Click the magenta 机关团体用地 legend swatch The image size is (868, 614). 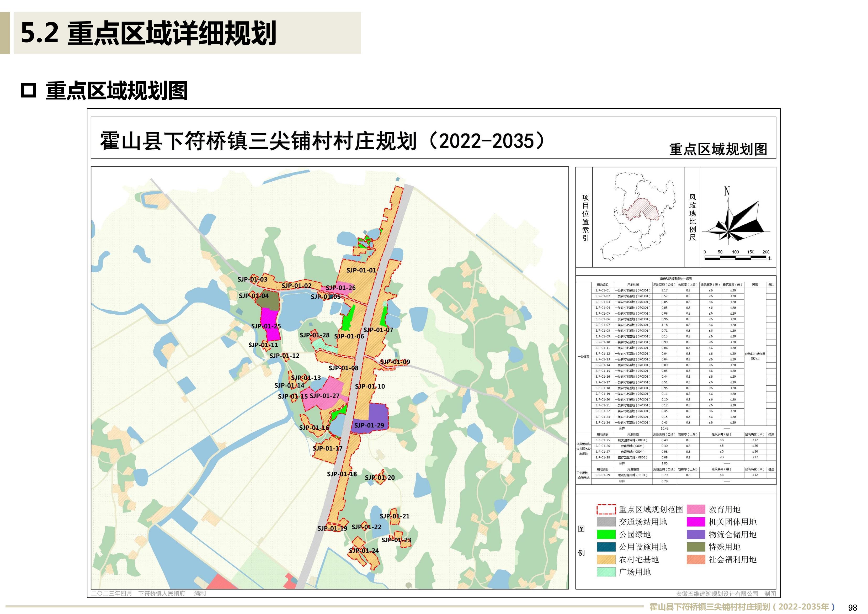point(696,522)
